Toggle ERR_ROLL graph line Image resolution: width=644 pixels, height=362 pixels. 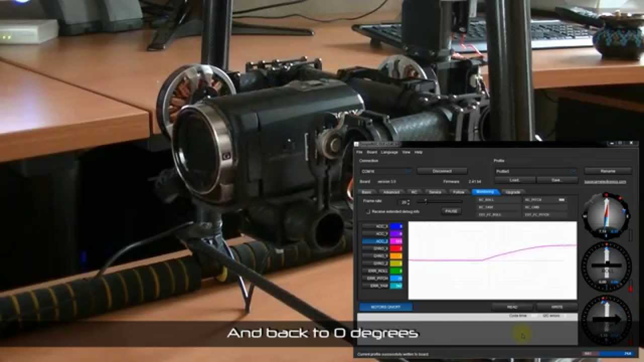click(375, 271)
